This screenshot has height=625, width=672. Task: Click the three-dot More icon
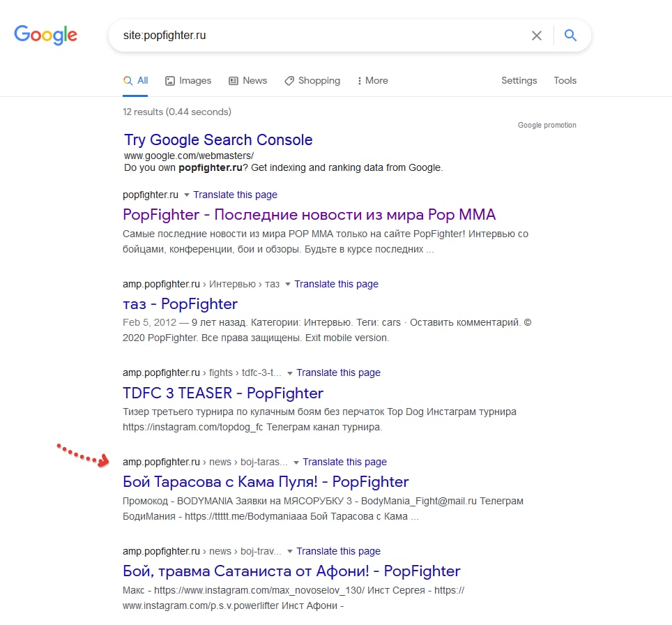pyautogui.click(x=359, y=81)
